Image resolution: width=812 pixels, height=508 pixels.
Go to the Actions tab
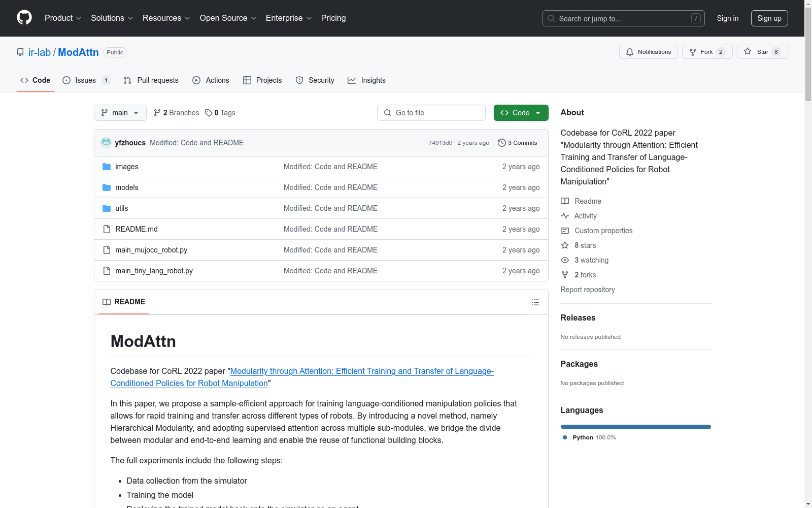(211, 80)
